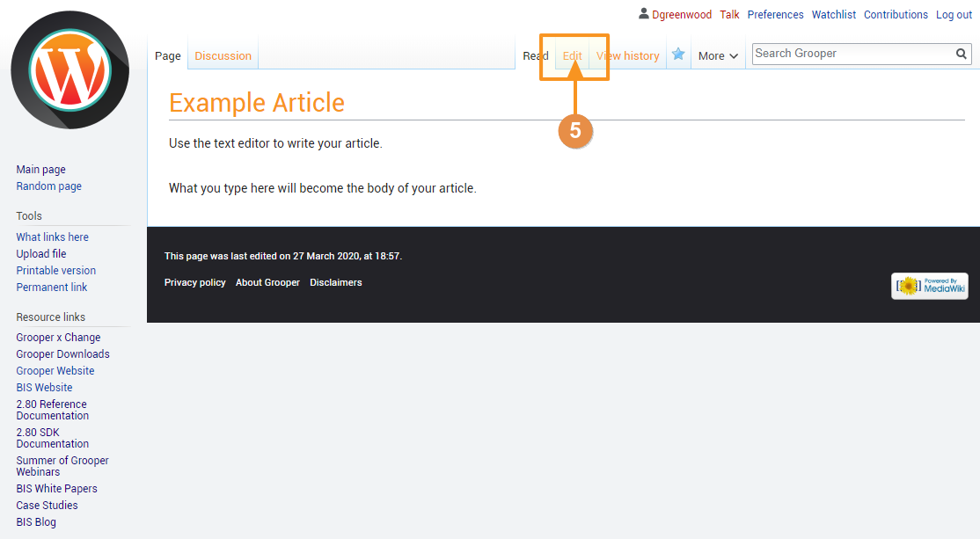Image resolution: width=980 pixels, height=539 pixels.
Task: Open Summer of Grooper Webinars link
Action: [62, 466]
